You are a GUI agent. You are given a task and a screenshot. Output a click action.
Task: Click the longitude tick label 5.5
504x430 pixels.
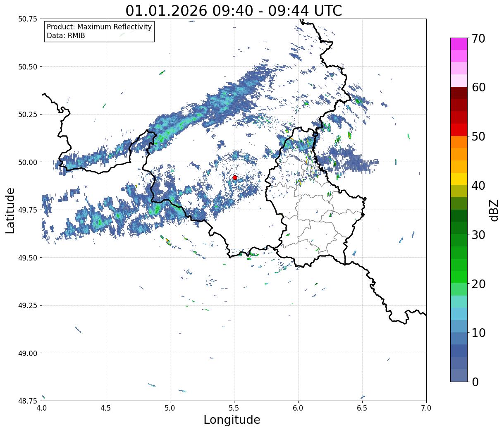(234, 408)
